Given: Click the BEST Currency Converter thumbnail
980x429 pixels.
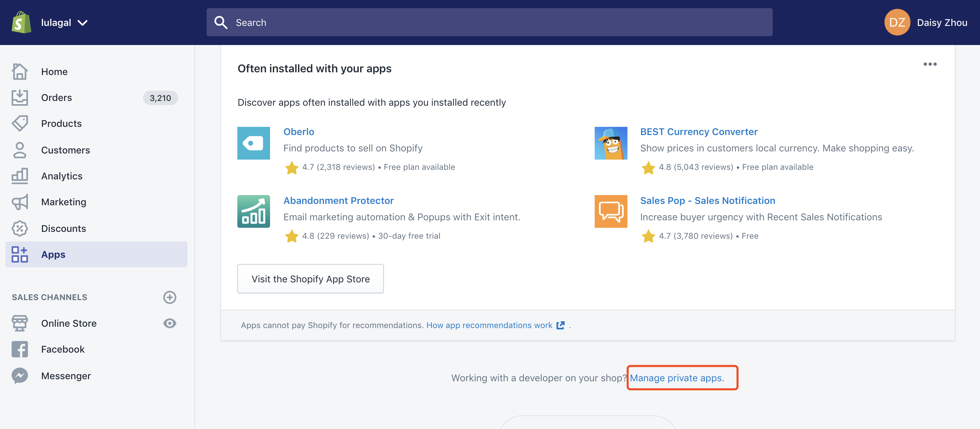Looking at the screenshot, I should (611, 143).
